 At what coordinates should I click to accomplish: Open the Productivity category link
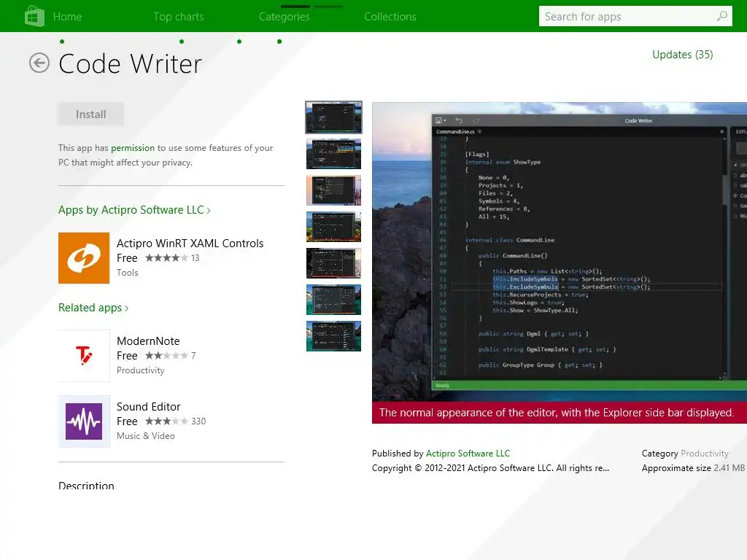(x=705, y=454)
